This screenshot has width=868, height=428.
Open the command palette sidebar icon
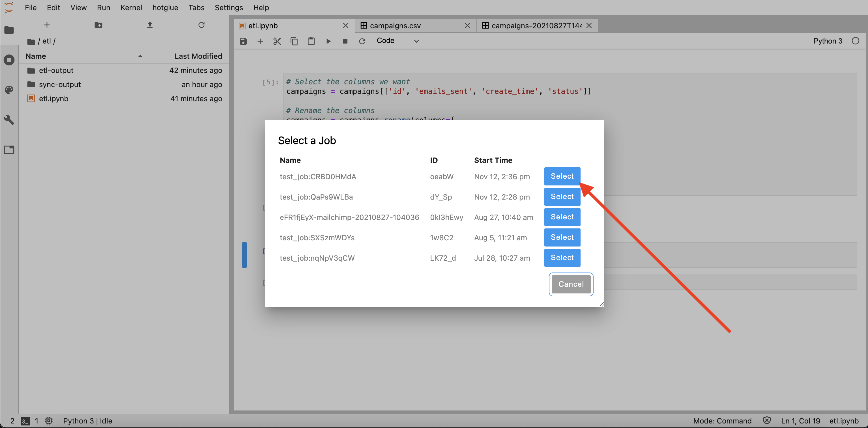[9, 90]
